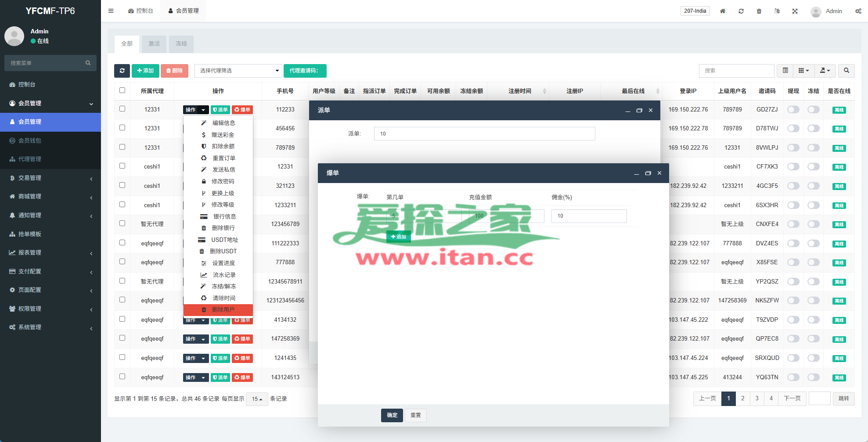Open the 选择代理筛选 dropdown
868x442 pixels.
click(238, 71)
